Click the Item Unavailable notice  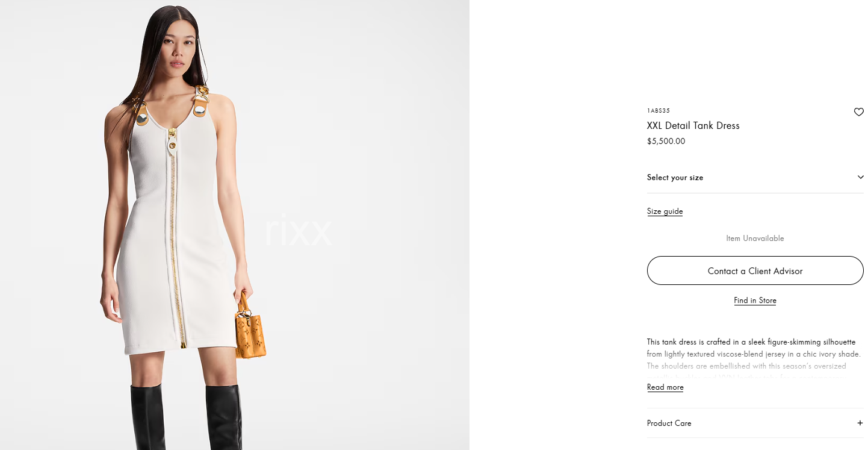pos(755,239)
